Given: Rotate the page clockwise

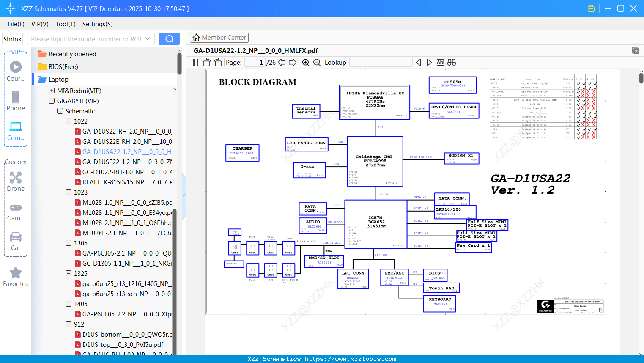Looking at the screenshot, I should click(218, 62).
